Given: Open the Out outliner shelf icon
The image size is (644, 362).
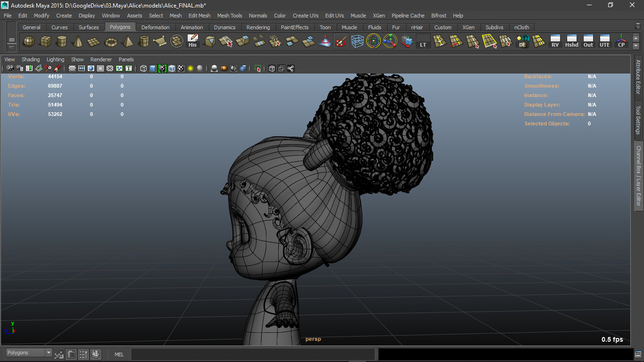Looking at the screenshot, I should 588,42.
